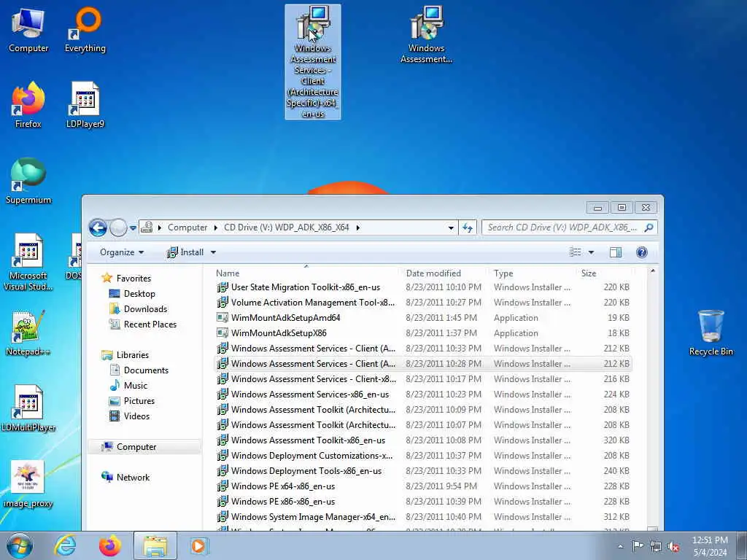
Task: Select User State Migration Toolkit-x86_en-us file
Action: (423, 287)
